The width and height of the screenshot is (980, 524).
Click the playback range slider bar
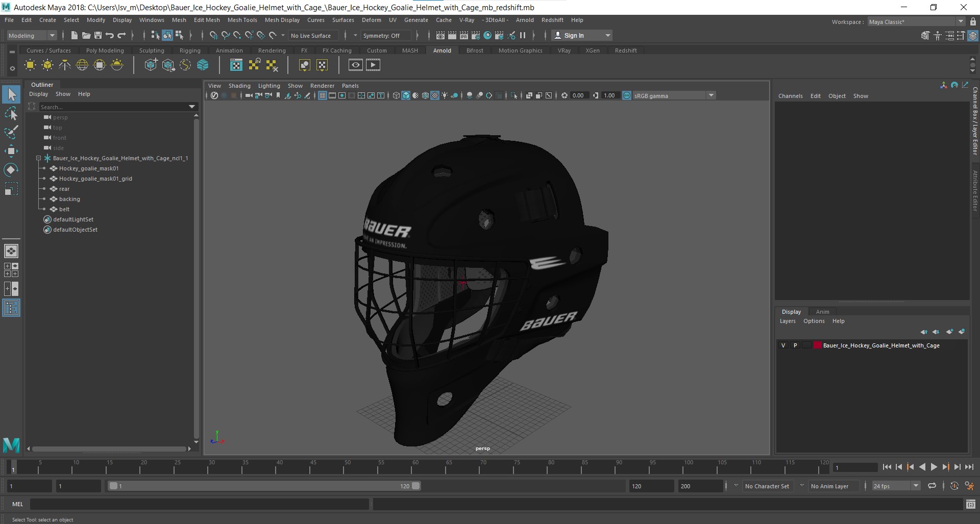[264, 486]
